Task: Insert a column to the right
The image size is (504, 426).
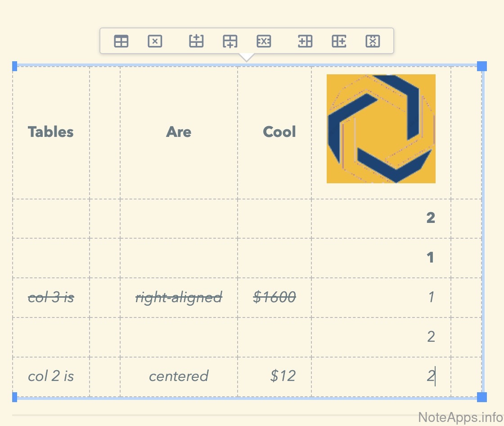Action: point(339,41)
